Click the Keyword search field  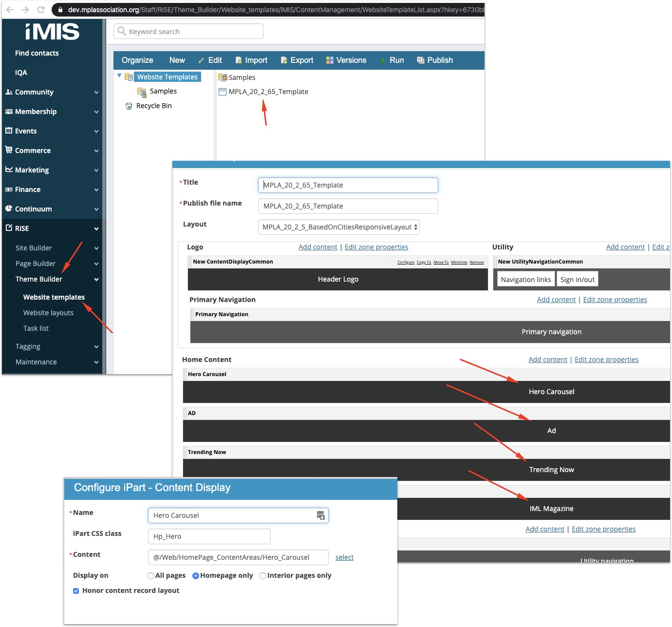188,31
